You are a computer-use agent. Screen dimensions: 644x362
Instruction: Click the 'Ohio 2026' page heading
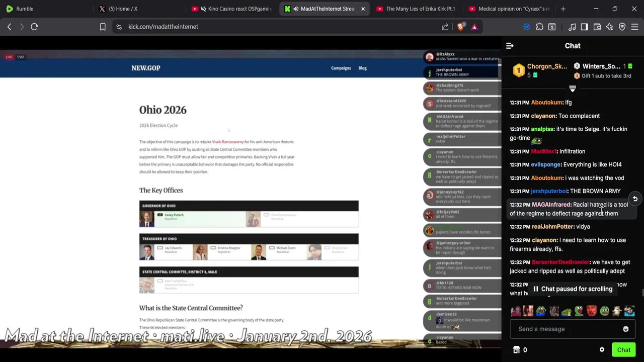pos(163,110)
